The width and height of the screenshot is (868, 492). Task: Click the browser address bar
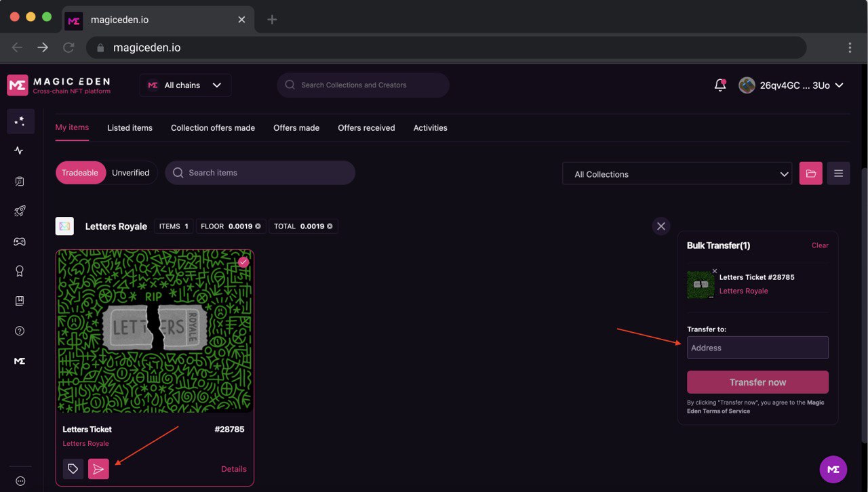(446, 47)
